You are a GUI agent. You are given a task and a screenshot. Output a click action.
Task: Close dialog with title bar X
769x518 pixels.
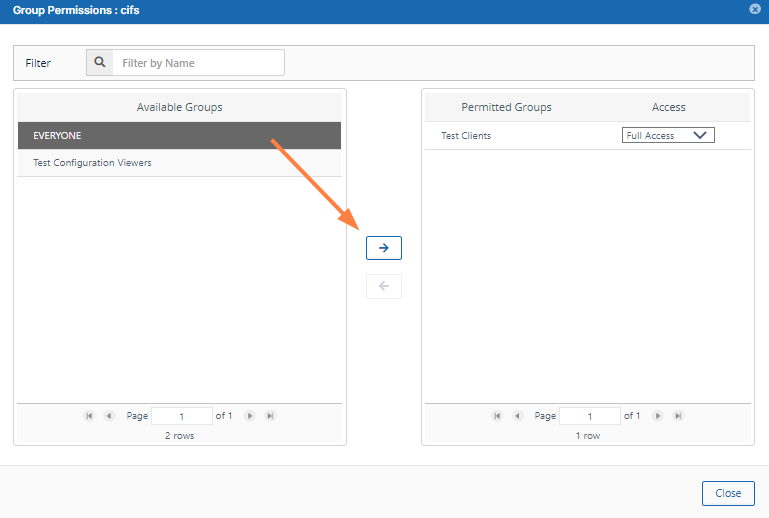[754, 8]
